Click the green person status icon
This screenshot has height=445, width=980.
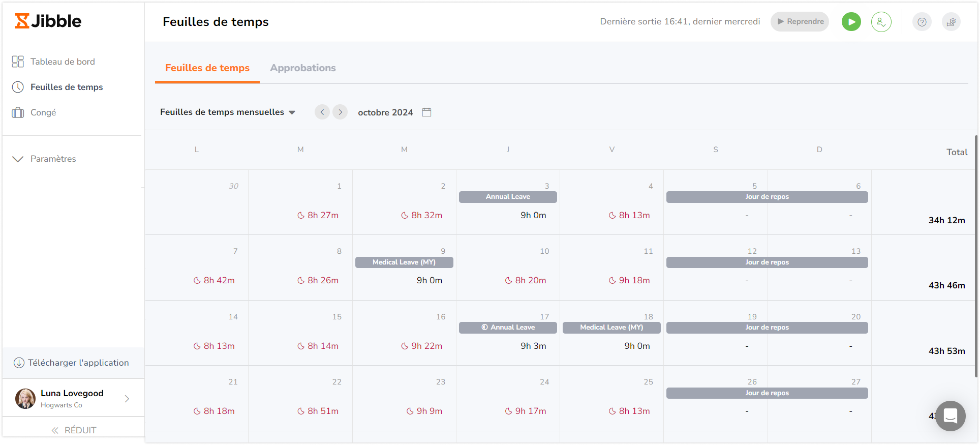pos(881,21)
